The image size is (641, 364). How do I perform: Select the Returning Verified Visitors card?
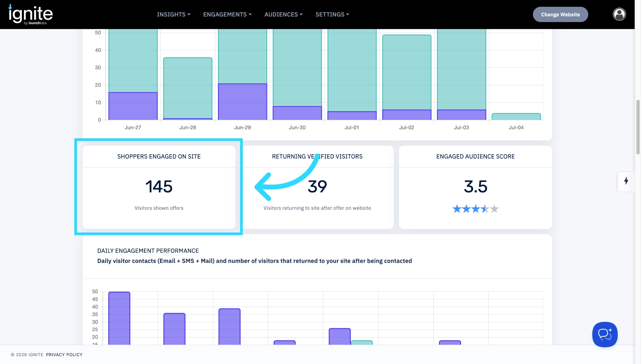click(x=317, y=187)
